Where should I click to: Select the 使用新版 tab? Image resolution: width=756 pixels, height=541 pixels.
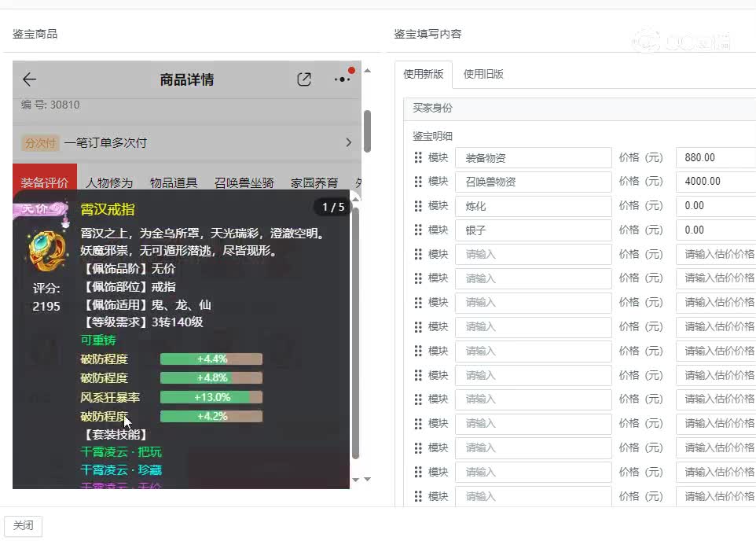424,74
